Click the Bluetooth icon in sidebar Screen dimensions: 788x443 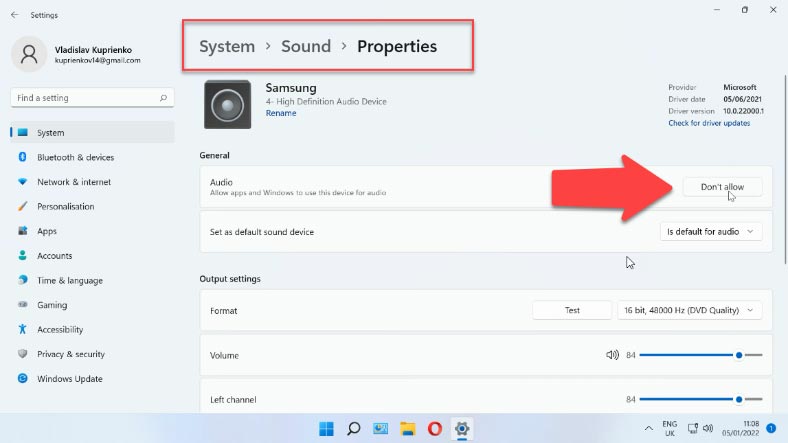coord(23,157)
